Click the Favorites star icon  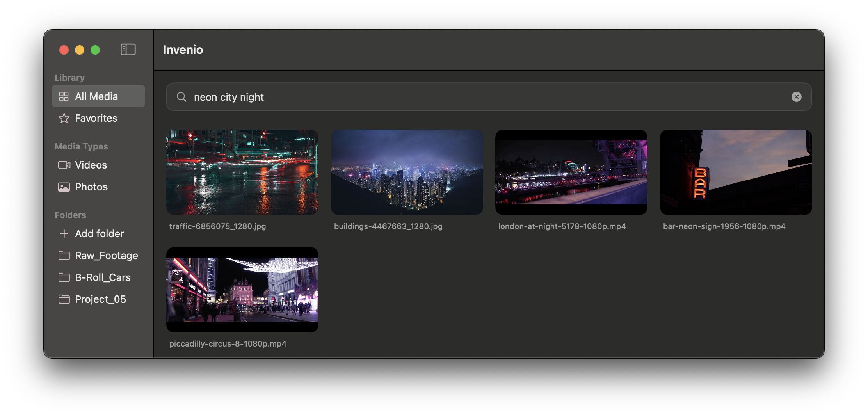[64, 118]
